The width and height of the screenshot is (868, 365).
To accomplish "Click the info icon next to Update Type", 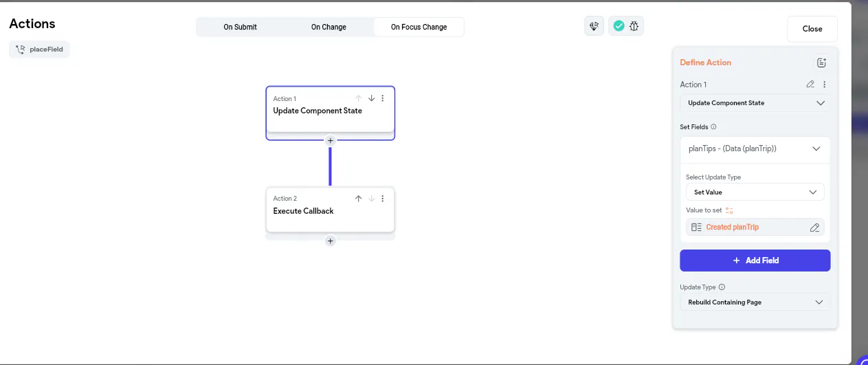I will 722,287.
